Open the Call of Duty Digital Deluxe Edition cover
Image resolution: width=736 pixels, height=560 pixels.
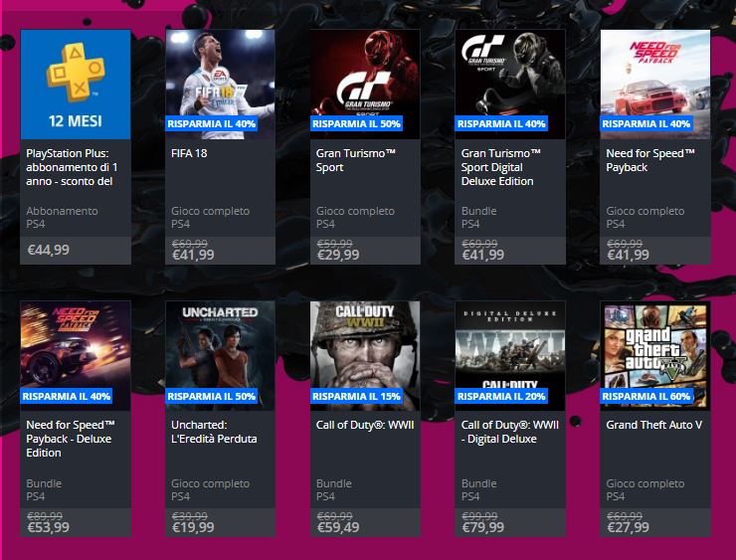(x=510, y=356)
